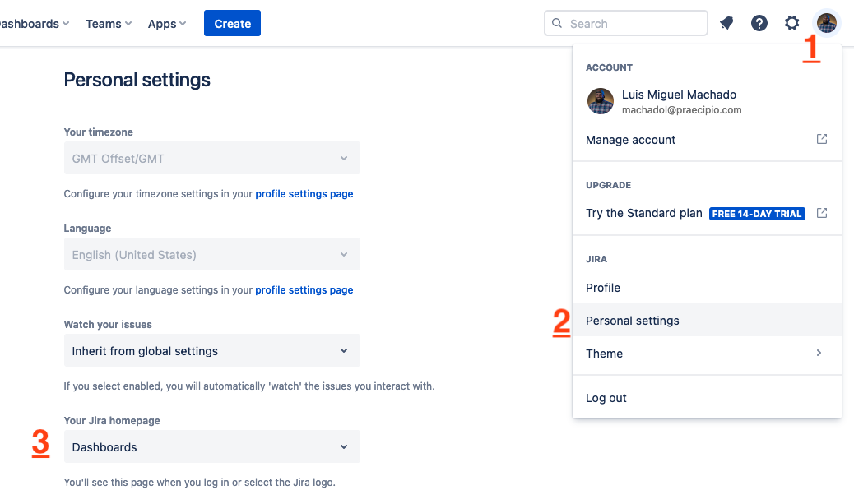The height and width of the screenshot is (504, 854).
Task: Expand the Theme submenu chevron
Action: pos(819,354)
